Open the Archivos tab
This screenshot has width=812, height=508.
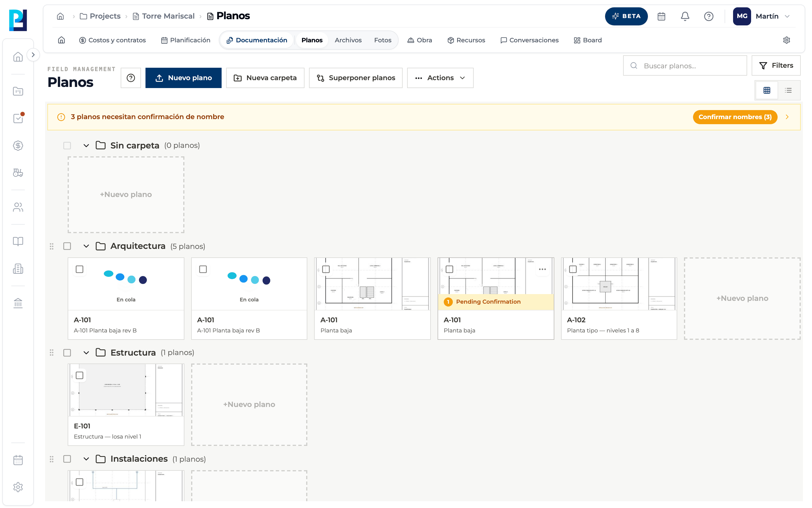pyautogui.click(x=348, y=40)
